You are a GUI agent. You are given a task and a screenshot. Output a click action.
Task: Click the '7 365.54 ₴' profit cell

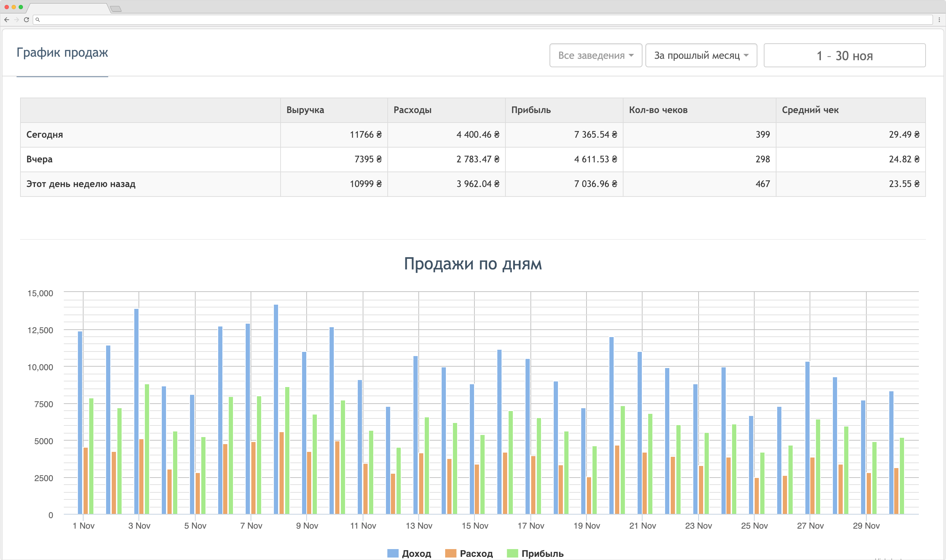564,135
